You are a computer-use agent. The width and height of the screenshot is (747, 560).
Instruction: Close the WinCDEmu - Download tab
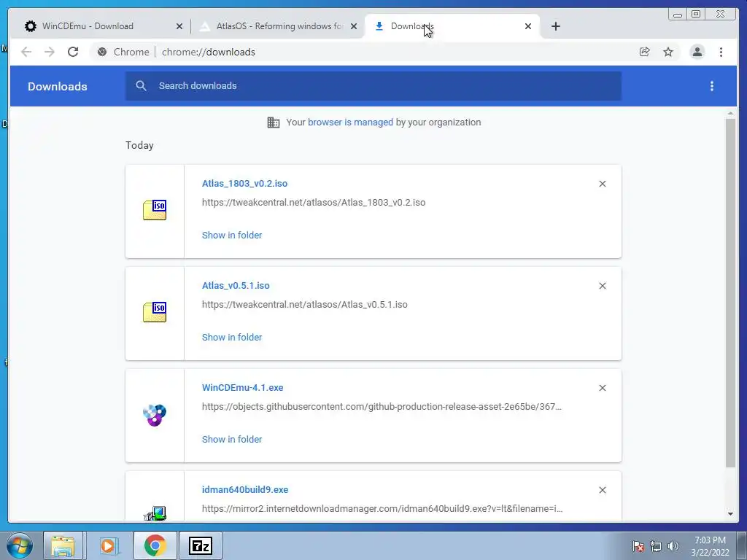coord(179,26)
